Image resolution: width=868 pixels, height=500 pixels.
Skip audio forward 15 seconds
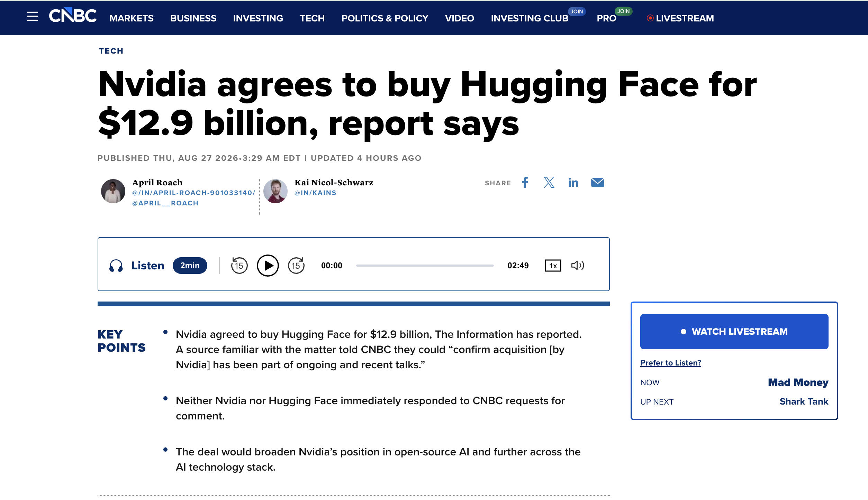click(x=296, y=265)
